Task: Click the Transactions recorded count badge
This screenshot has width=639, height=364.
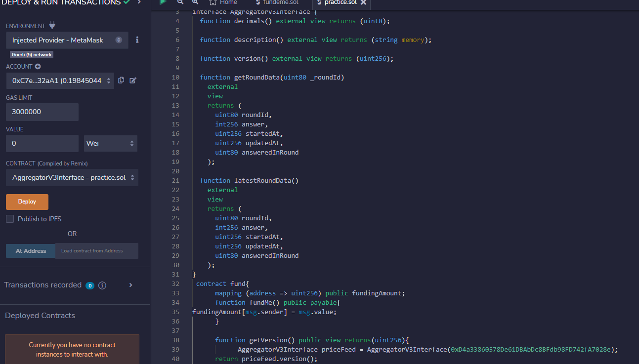Action: [90, 285]
